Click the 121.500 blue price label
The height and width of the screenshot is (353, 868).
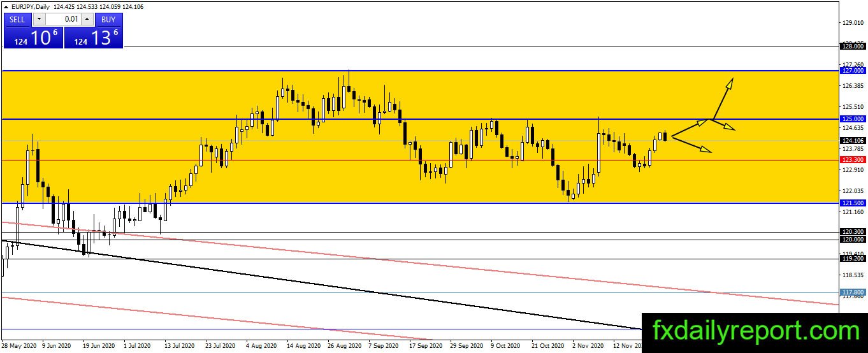pos(853,203)
